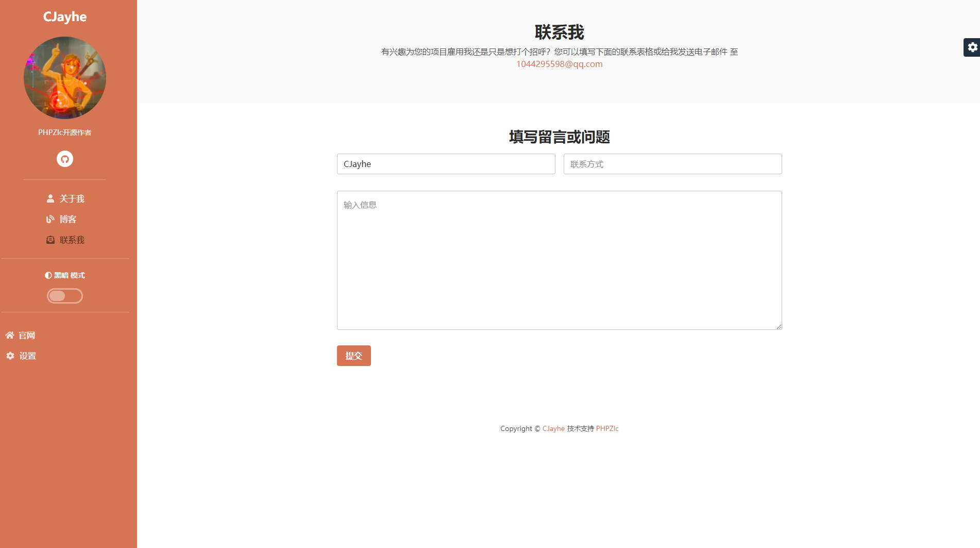Click the 联系方式 contact input field

tap(672, 164)
